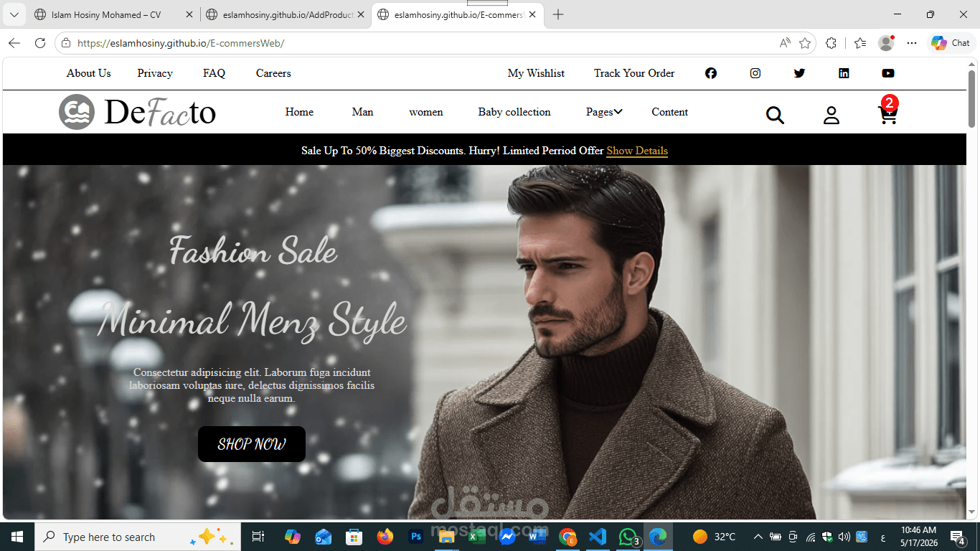This screenshot has width=980, height=551.
Task: Open the browser Extensions icon
Action: pyautogui.click(x=831, y=43)
